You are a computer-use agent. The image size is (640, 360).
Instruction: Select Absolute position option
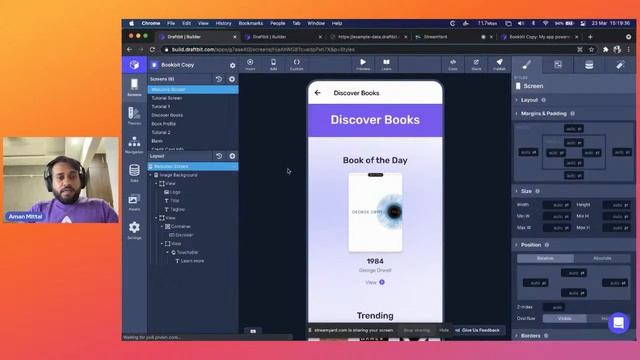coord(602,258)
